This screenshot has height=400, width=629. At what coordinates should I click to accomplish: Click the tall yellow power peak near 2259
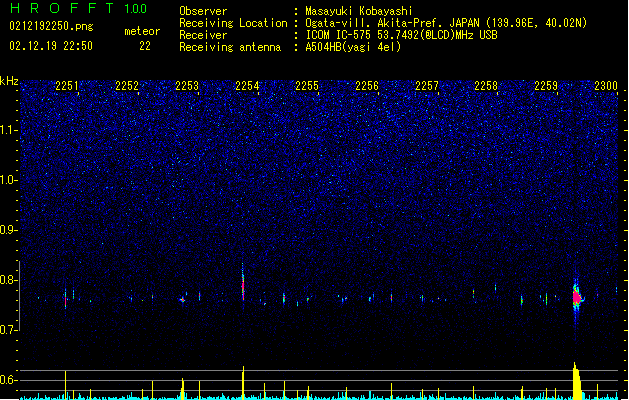coord(577,381)
